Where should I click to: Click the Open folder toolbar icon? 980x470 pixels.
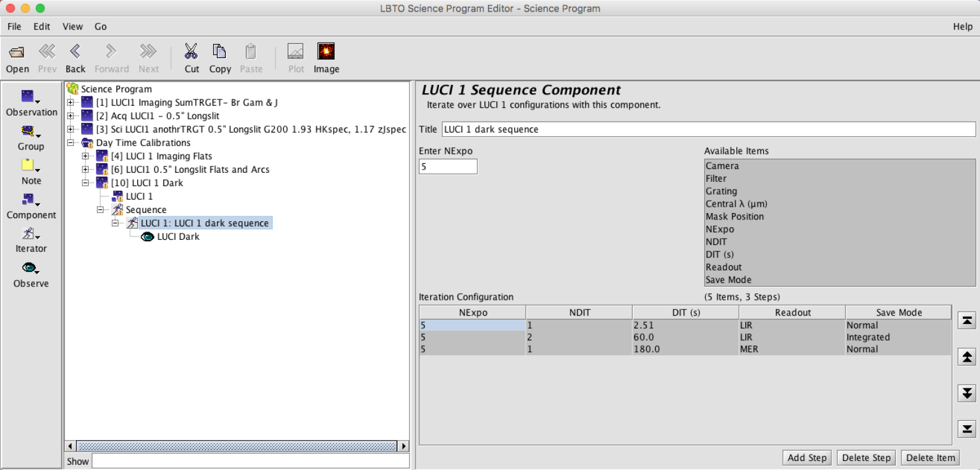[17, 52]
